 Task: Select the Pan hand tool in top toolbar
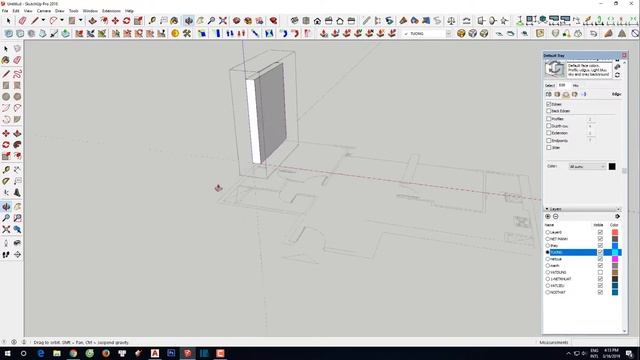coord(200,20)
